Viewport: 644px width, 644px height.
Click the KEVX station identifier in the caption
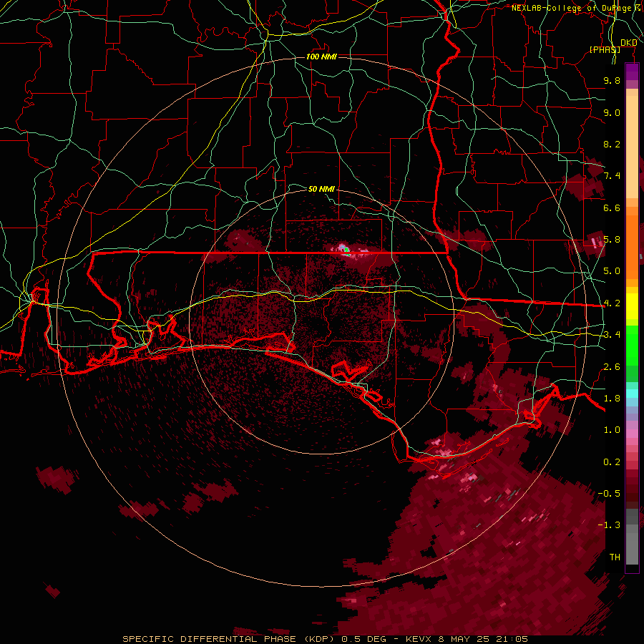(420, 639)
